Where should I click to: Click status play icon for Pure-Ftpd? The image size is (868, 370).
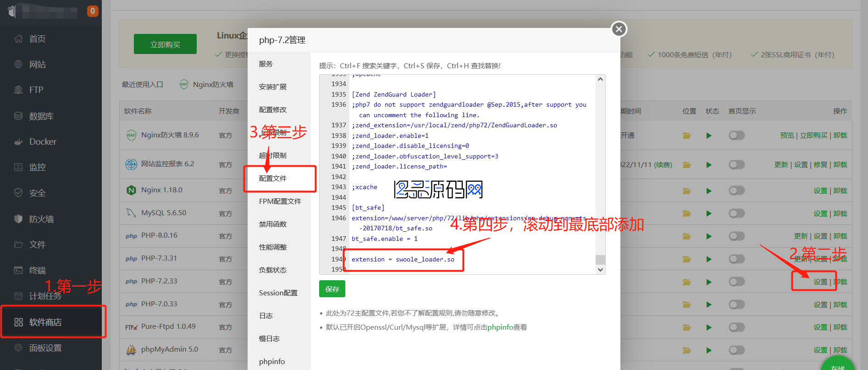pos(709,327)
